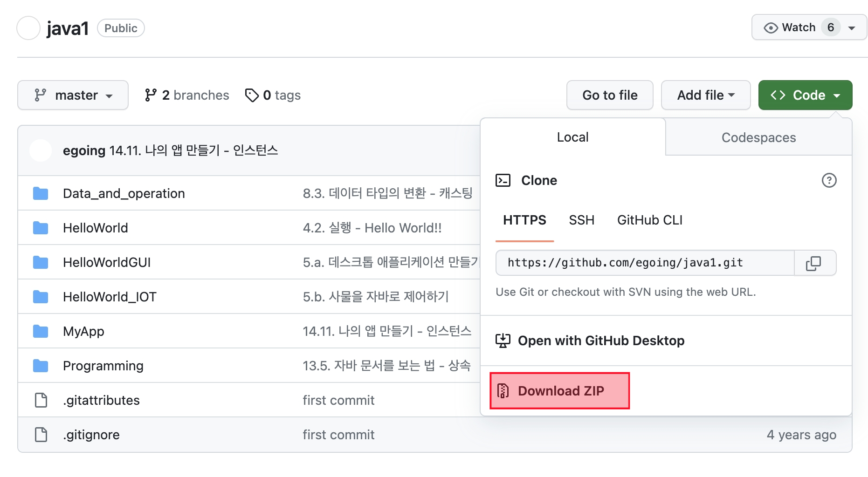
Task: Click the eye icon in Watch
Action: [x=771, y=28]
